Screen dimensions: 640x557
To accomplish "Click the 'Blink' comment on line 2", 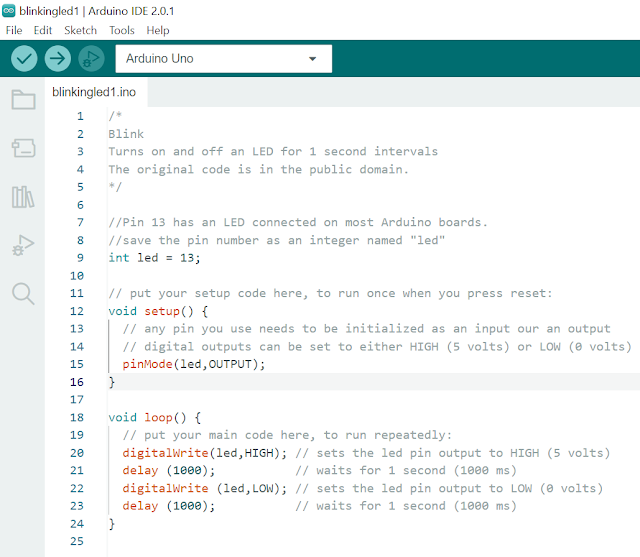I will point(126,134).
